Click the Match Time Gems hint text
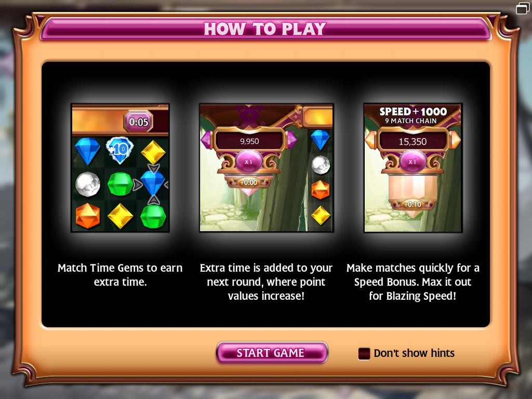The height and width of the screenshot is (399, 532). [120, 275]
